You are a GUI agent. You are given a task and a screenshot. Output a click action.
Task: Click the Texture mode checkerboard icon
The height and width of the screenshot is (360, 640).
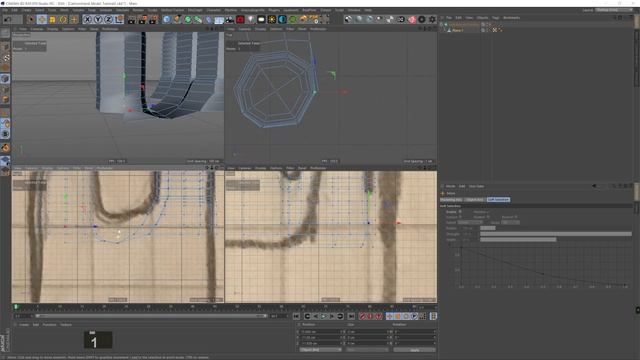(x=5, y=58)
